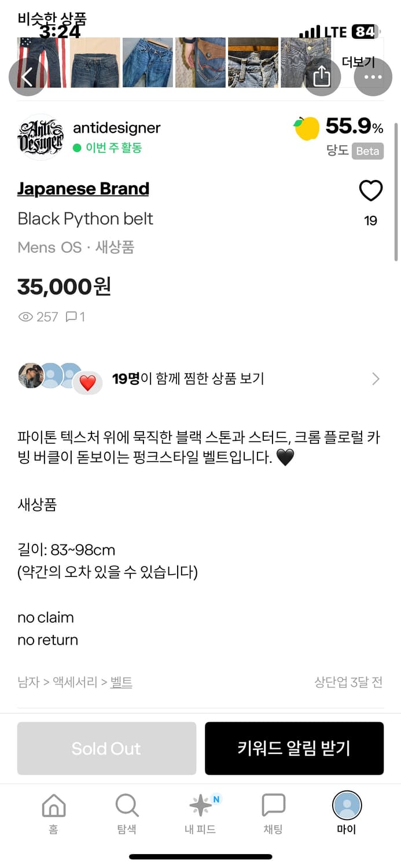Viewport: 401px width, 868px height.
Task: Tap the 벨트 category breadcrumb link
Action: (x=122, y=682)
